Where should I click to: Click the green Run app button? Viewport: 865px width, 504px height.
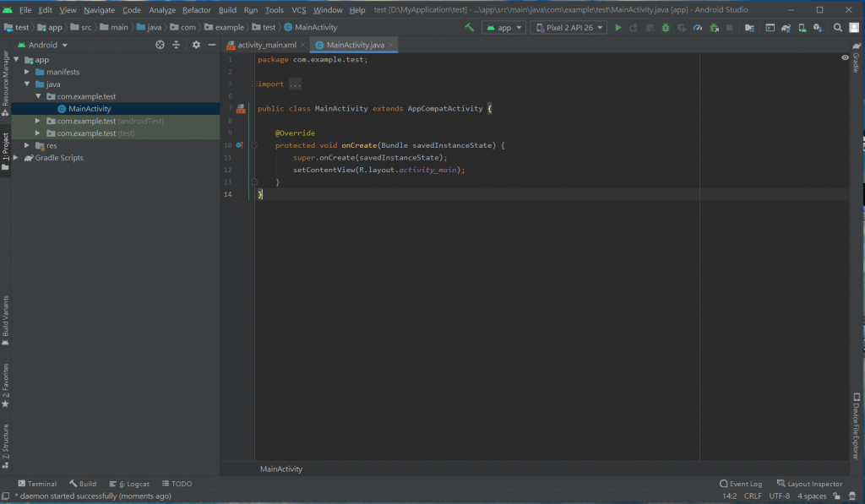[x=618, y=28]
